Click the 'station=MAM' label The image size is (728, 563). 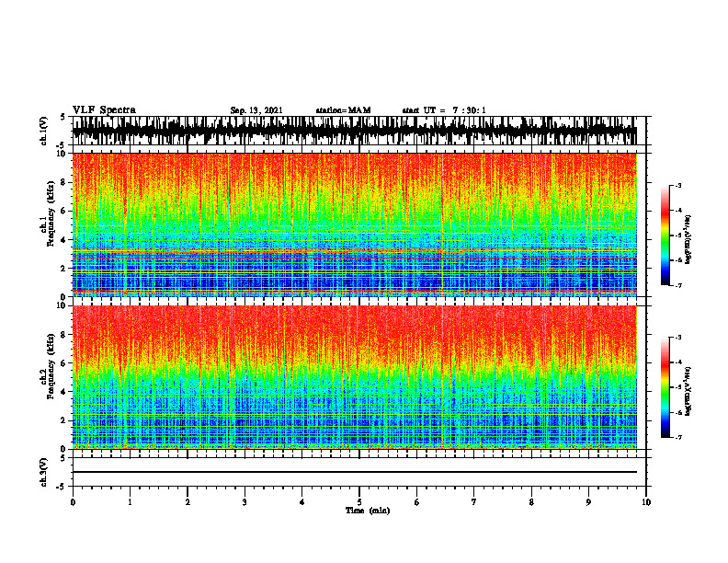pos(343,110)
